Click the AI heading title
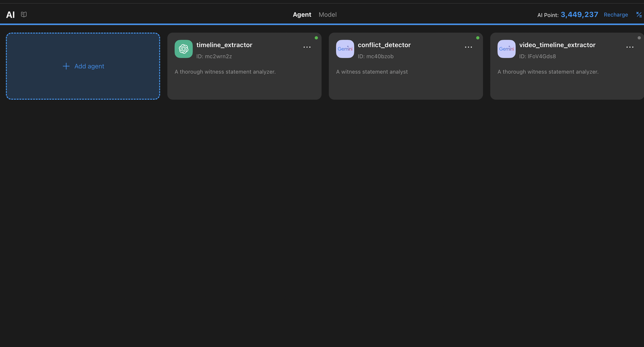Screen dimensions: 644x347 (11, 15)
